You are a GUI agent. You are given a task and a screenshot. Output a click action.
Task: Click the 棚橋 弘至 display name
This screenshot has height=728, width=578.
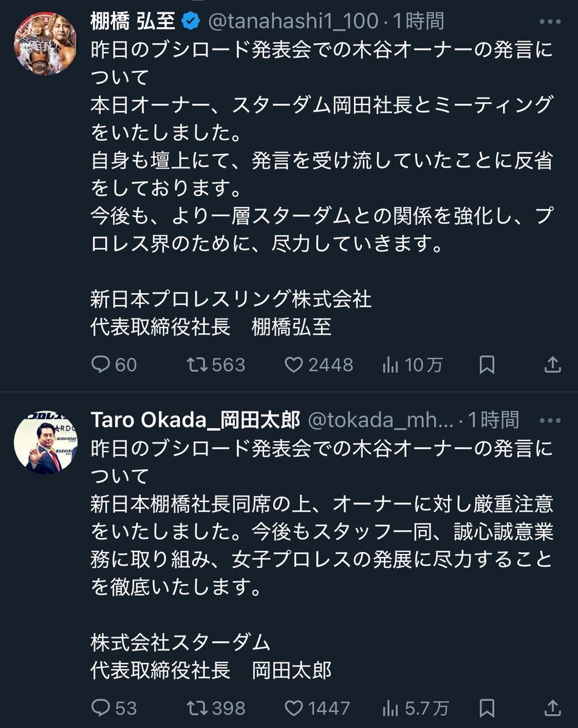tap(132, 22)
